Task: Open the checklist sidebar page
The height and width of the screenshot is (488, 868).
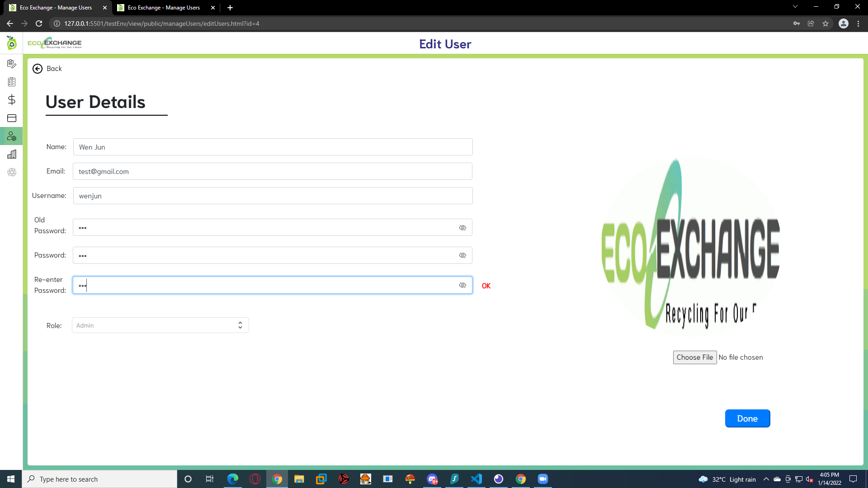Action: [x=12, y=82]
